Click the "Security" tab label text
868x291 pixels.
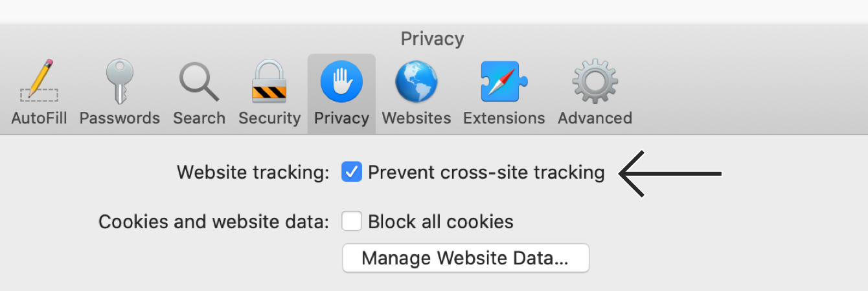pyautogui.click(x=269, y=118)
